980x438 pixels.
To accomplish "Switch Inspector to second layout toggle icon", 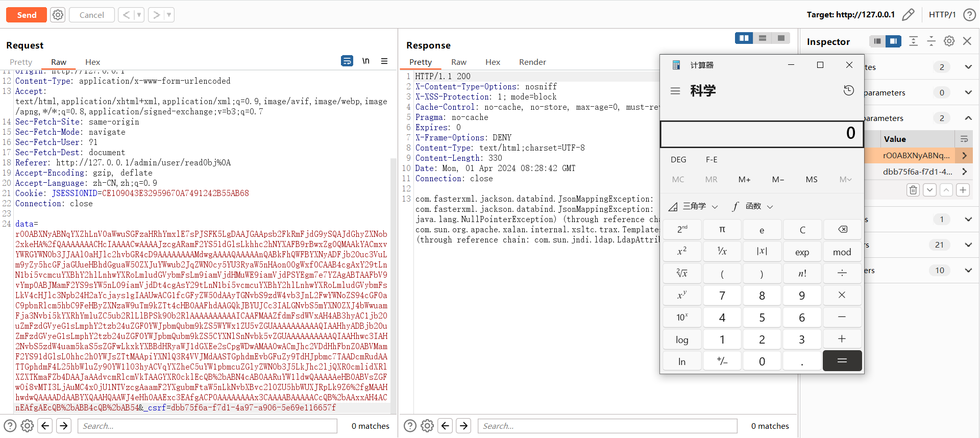I will (893, 41).
